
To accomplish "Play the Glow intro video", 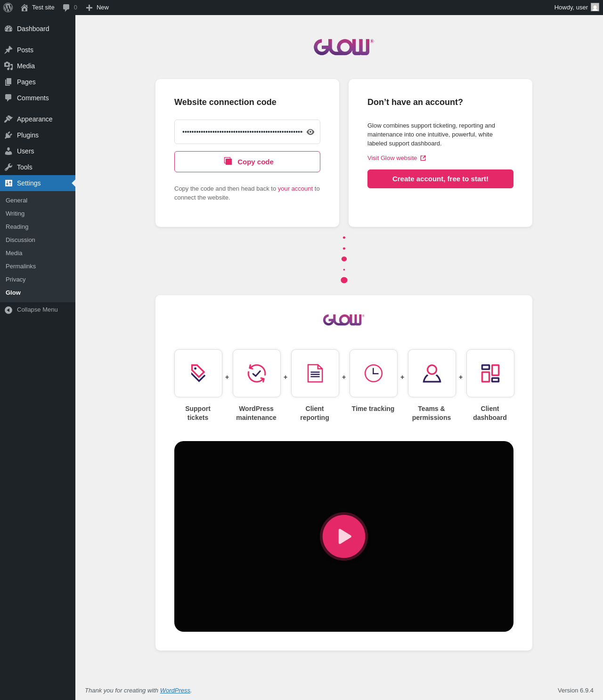I will [344, 536].
